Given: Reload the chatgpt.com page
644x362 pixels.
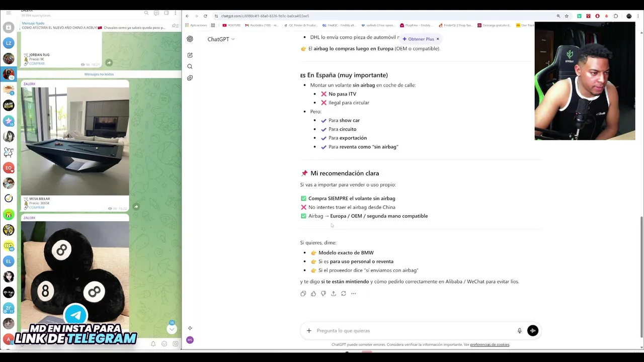Looking at the screenshot, I should coord(205,16).
